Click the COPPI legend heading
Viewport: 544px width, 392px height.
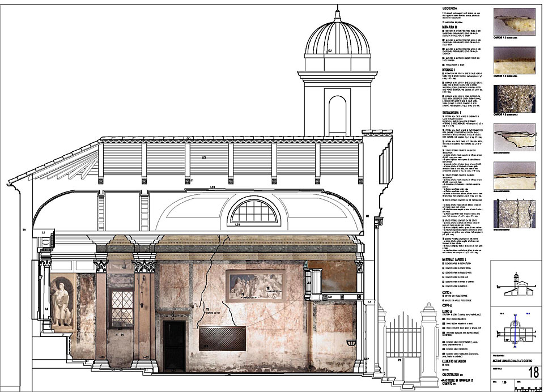click(x=448, y=305)
